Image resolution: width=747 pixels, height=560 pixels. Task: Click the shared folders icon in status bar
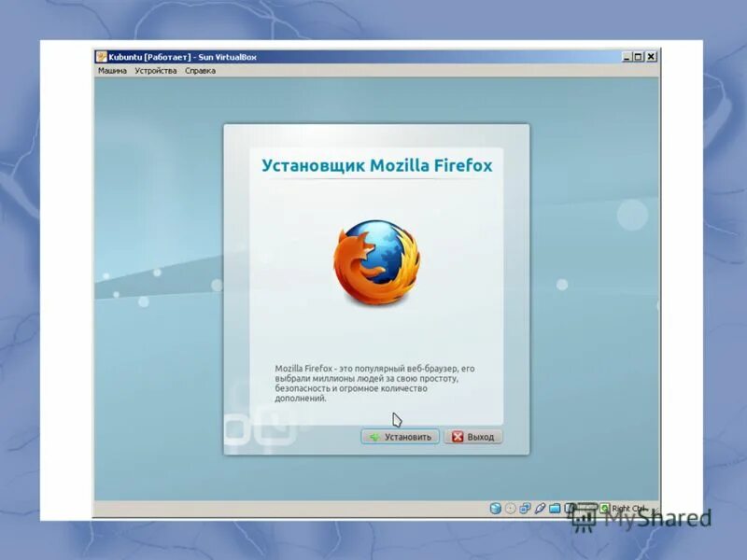coord(555,508)
